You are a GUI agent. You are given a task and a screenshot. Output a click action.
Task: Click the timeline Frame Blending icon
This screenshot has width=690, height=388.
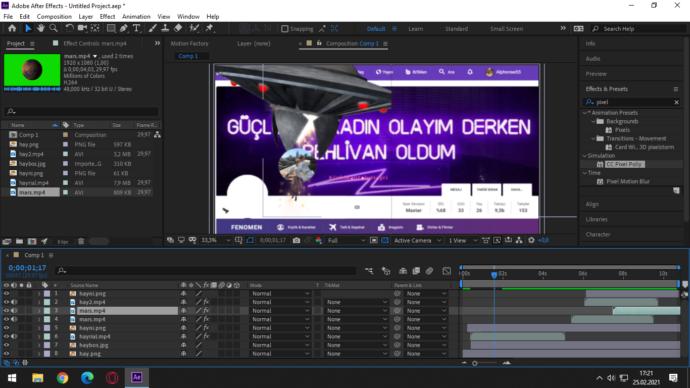click(x=416, y=271)
